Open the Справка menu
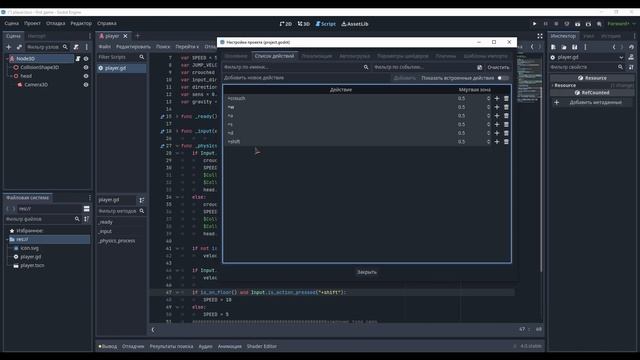Screen dimensions: 640x360 pyautogui.click(x=107, y=24)
